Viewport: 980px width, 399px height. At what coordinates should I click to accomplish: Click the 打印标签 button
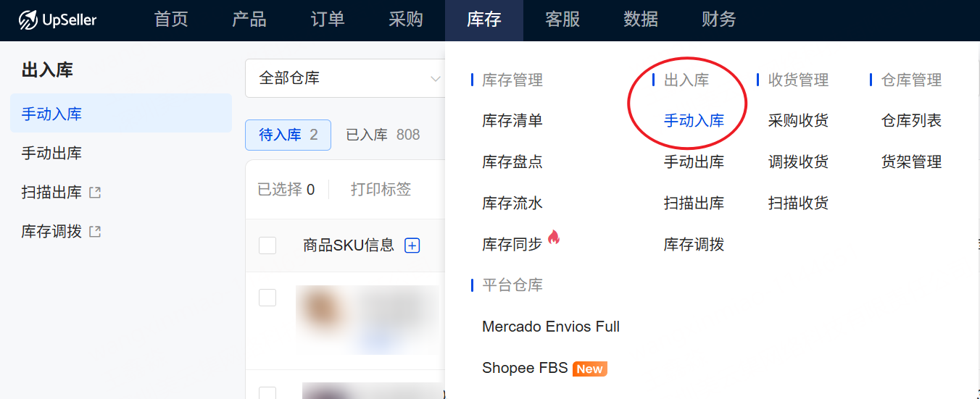coord(381,190)
